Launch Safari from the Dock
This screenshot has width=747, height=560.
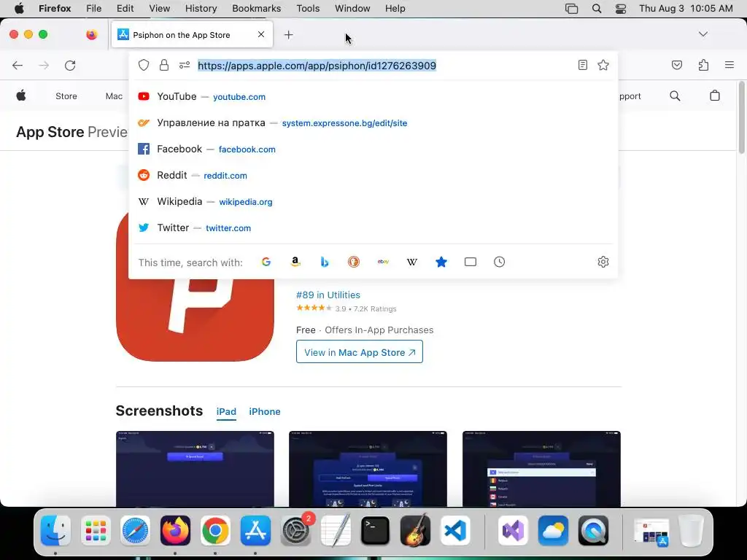(x=135, y=531)
